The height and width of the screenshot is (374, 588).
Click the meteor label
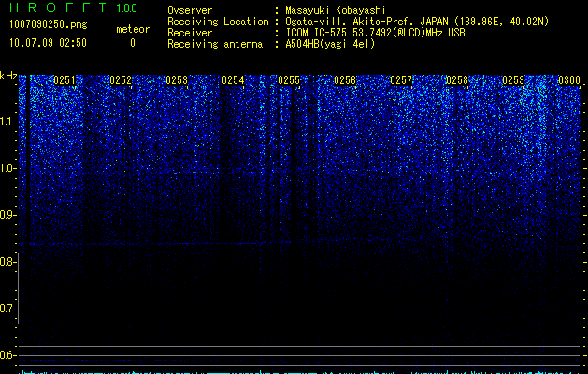click(133, 29)
